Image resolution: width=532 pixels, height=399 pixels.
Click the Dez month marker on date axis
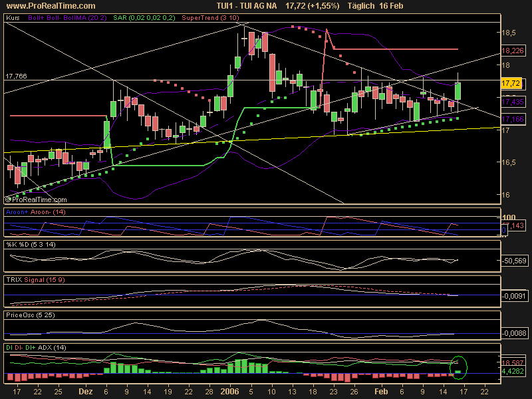pyautogui.click(x=85, y=393)
